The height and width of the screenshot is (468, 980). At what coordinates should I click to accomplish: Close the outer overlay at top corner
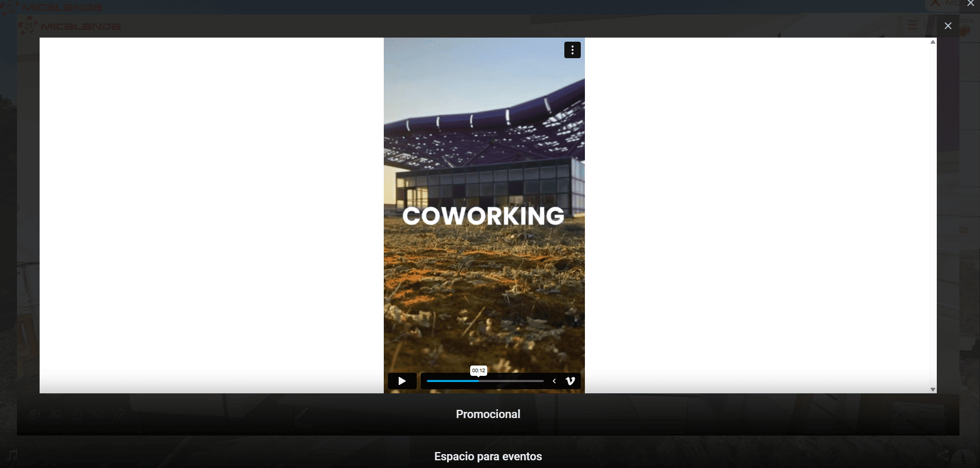[970, 4]
